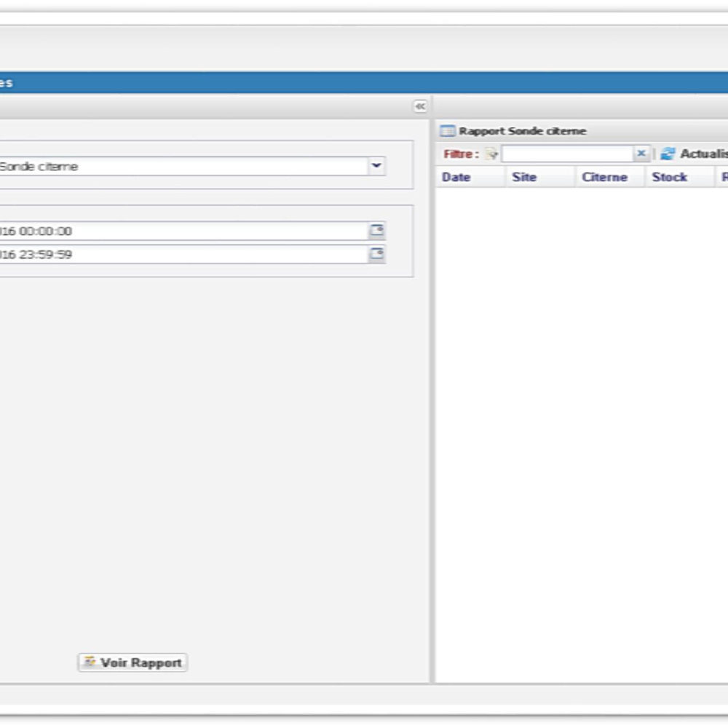Click the Rapport Sonde citerne grid icon
This screenshot has height=728, width=728.
pos(447,131)
